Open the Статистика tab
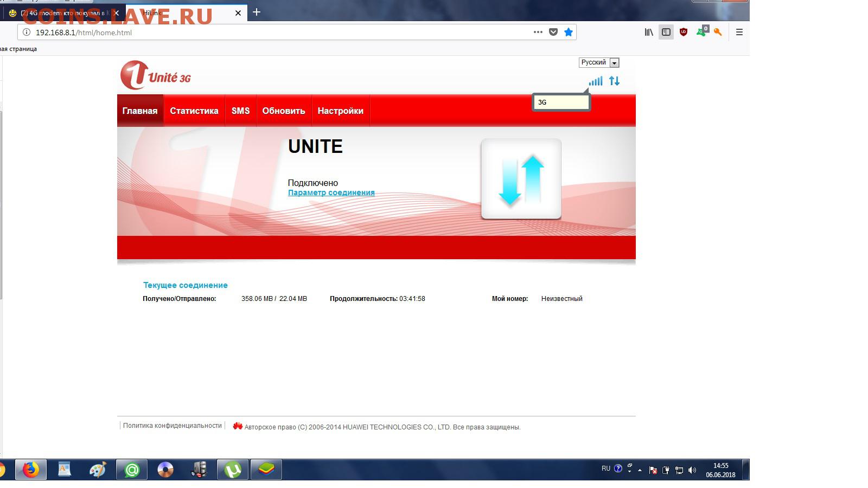The width and height of the screenshot is (868, 488). pos(194,111)
